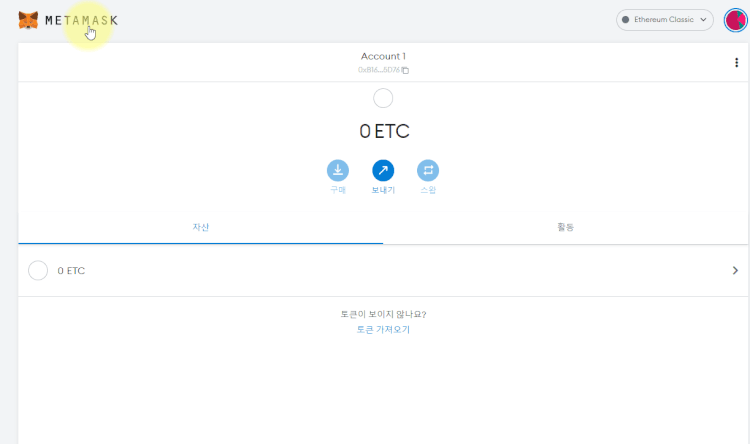Open the account avatar menu
This screenshot has width=750, height=444.
735,20
